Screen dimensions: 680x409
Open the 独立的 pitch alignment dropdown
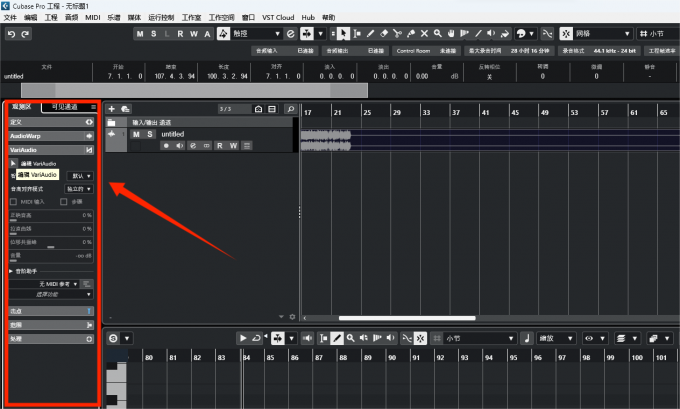(x=78, y=189)
